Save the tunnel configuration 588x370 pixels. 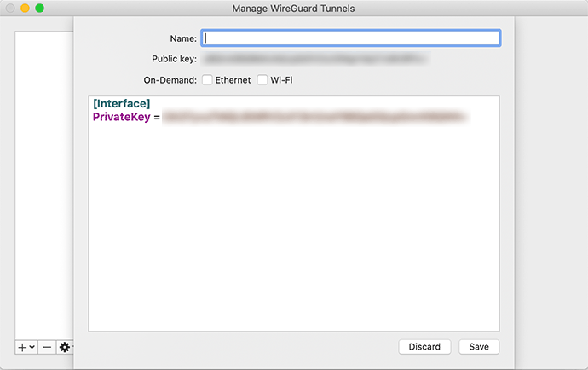tap(479, 347)
